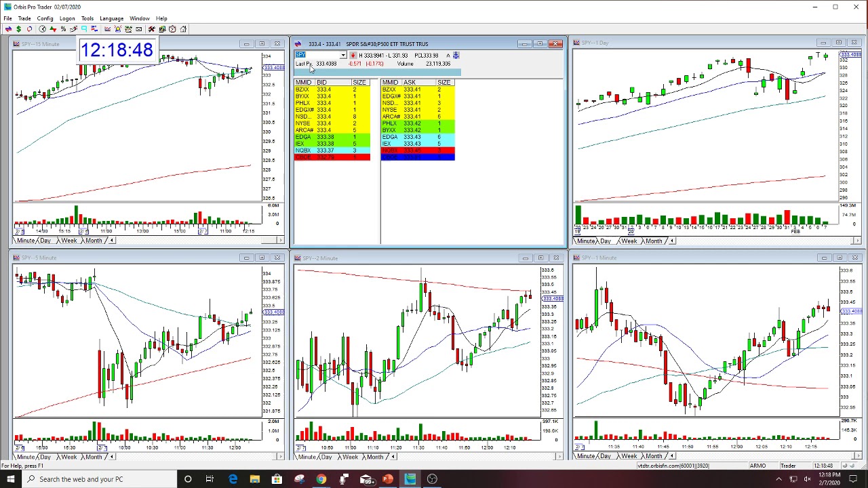This screenshot has height=488, width=868.
Task: Open the Language menu
Action: point(112,18)
